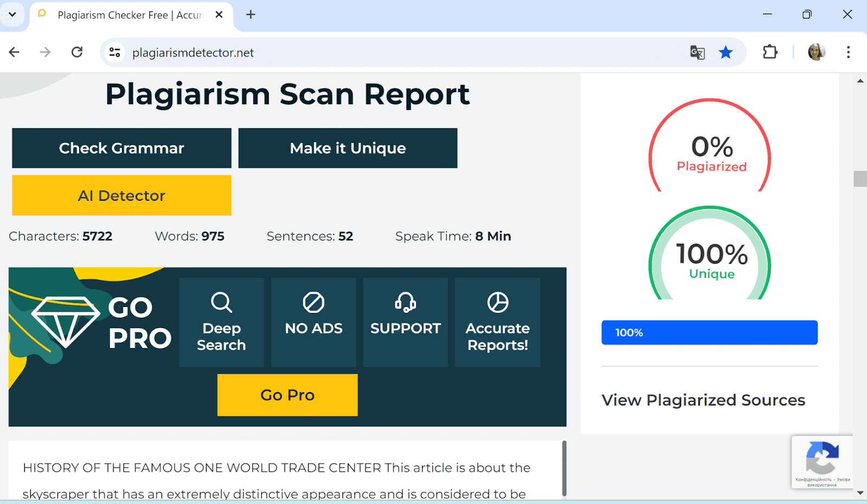Screen dimensions: 867x504
Task: Open the Chrome profile avatar
Action: click(x=816, y=53)
